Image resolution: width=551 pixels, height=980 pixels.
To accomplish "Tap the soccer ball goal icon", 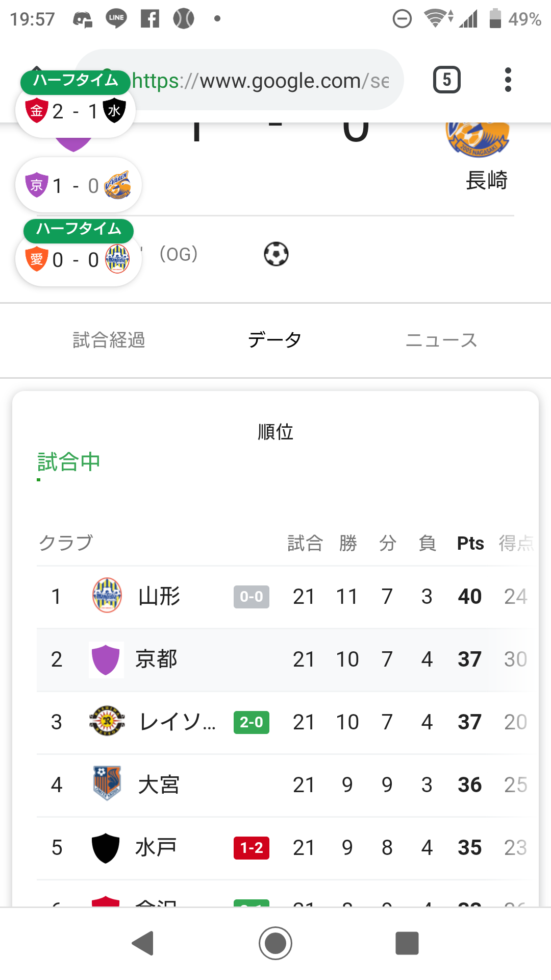I will point(276,254).
